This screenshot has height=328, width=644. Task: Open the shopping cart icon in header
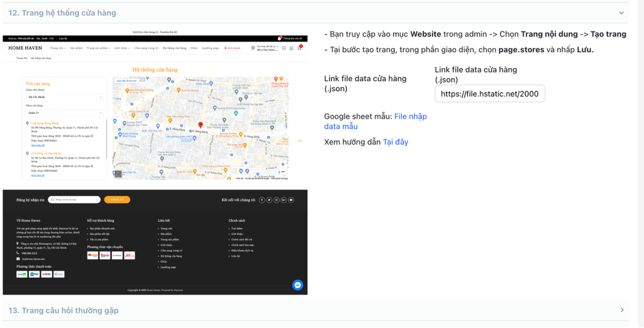(299, 48)
